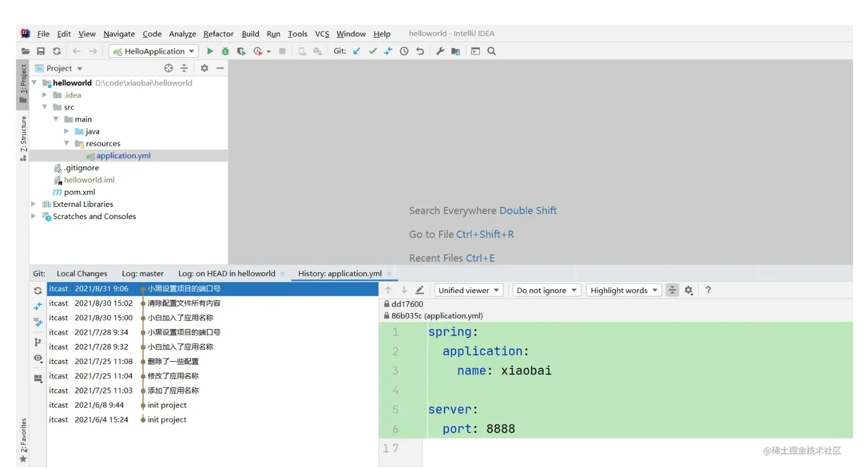Image resolution: width=868 pixels, height=469 pixels.
Task: Click Show Diff icon in history sidebar
Action: click(38, 306)
